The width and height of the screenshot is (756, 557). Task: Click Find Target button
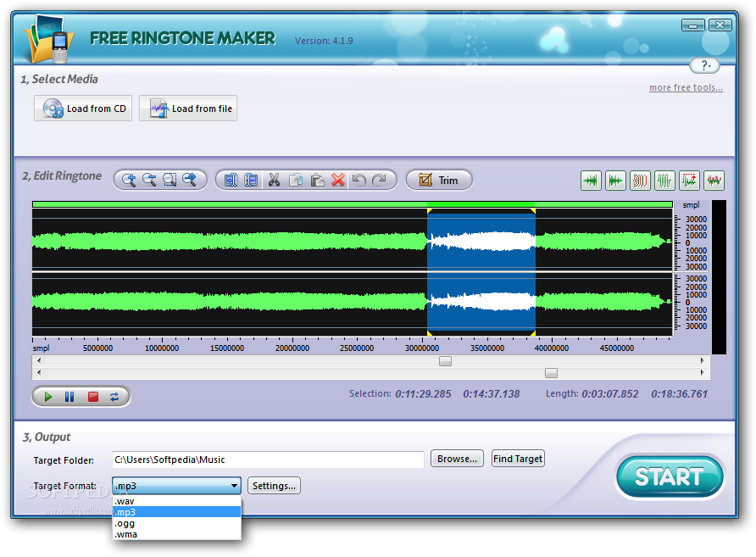pyautogui.click(x=518, y=459)
